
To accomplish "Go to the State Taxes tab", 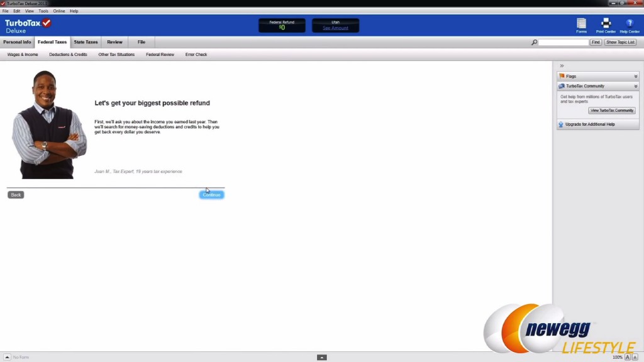I will click(86, 42).
